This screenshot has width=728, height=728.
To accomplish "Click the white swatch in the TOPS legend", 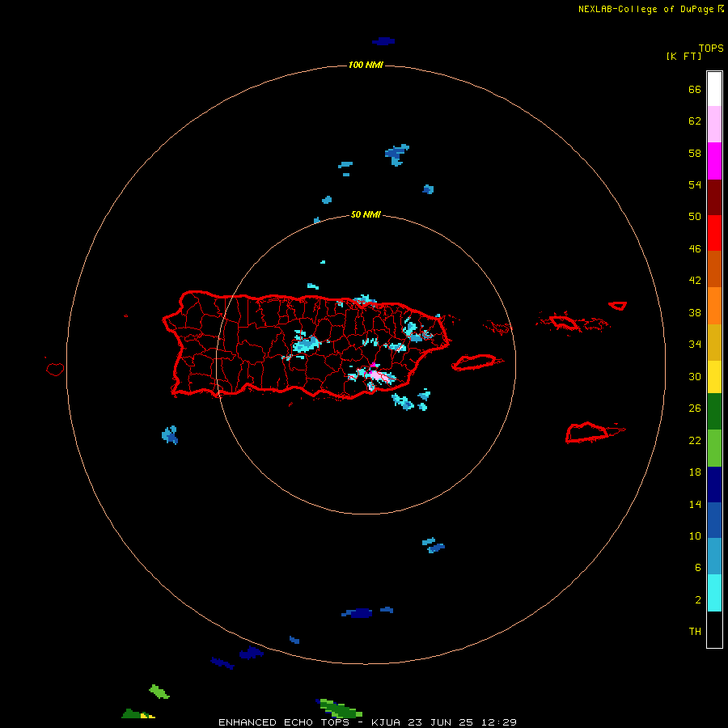I will (714, 89).
